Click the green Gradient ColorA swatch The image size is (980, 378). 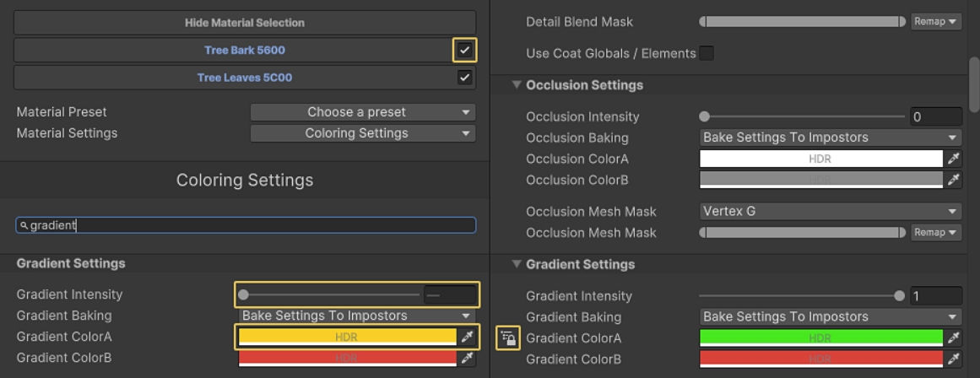pos(820,338)
